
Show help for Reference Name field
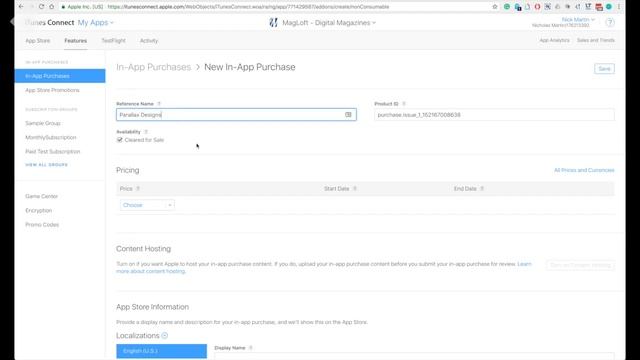[x=159, y=104]
